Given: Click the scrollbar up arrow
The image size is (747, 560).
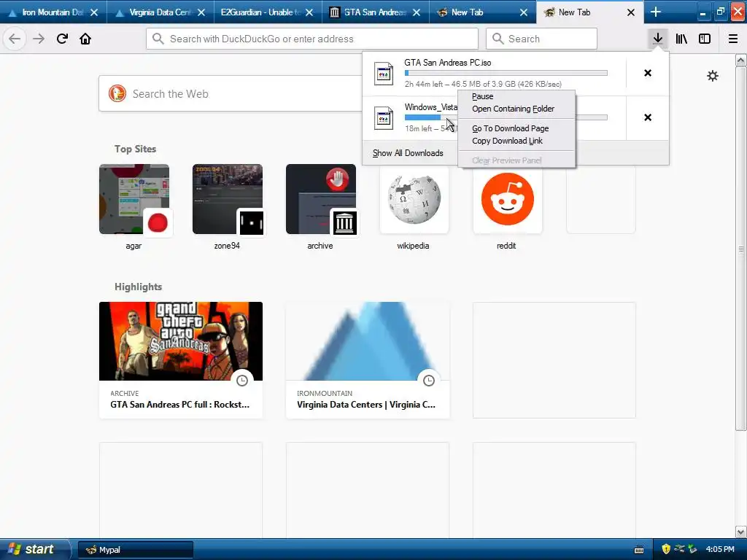Looking at the screenshot, I should coord(740,60).
